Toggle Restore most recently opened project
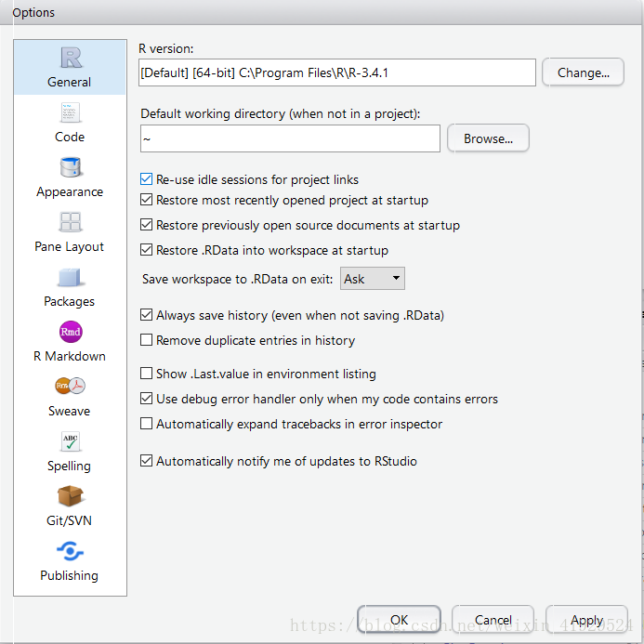 pyautogui.click(x=146, y=200)
